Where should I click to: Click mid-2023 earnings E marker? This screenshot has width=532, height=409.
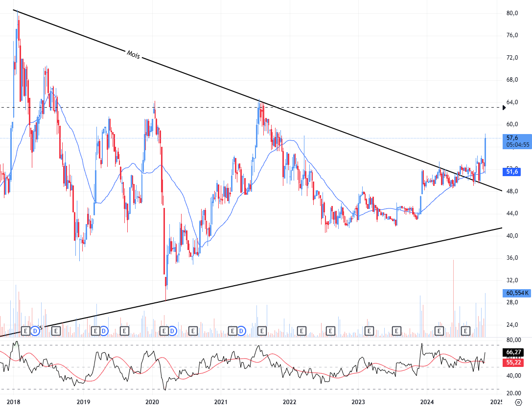[x=396, y=331]
